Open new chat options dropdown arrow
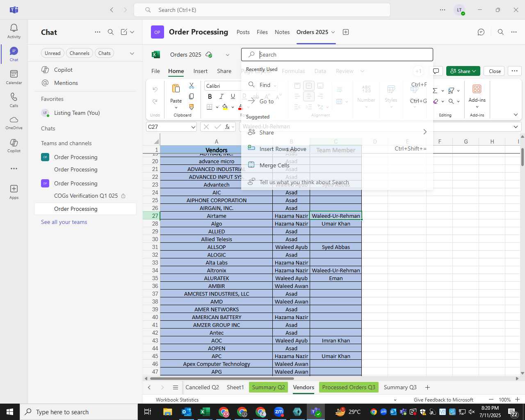Screen dimensions: 525x420 pos(132,32)
